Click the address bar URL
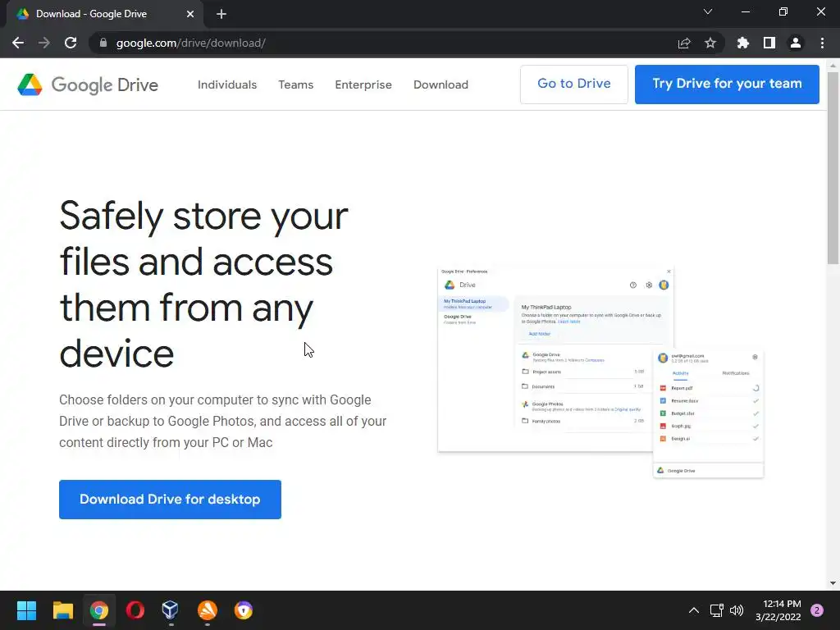This screenshot has width=840, height=630. [x=190, y=43]
